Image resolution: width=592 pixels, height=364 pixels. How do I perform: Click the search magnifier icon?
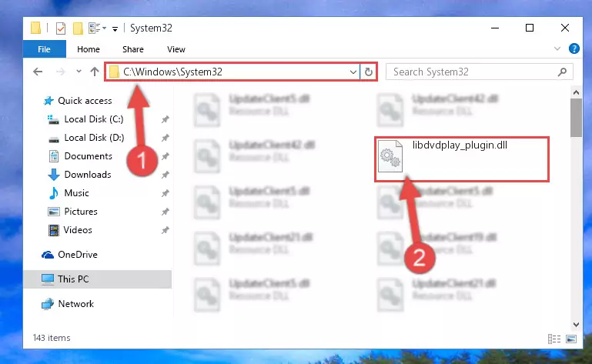562,72
